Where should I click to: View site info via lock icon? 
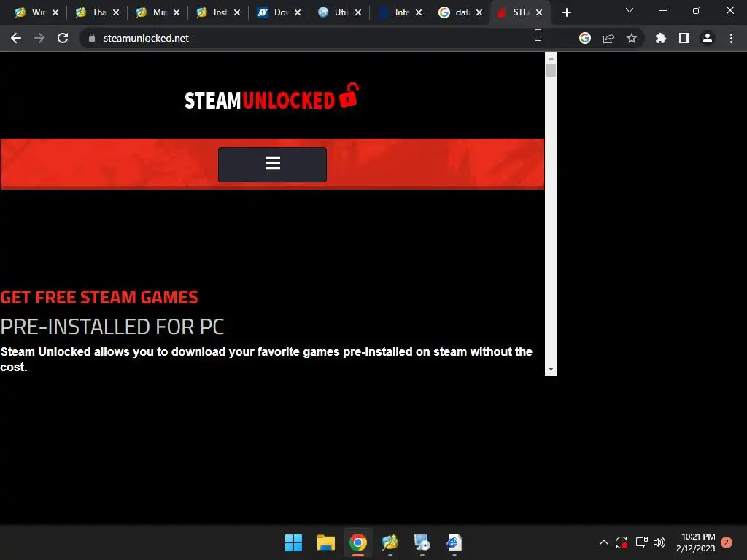92,38
